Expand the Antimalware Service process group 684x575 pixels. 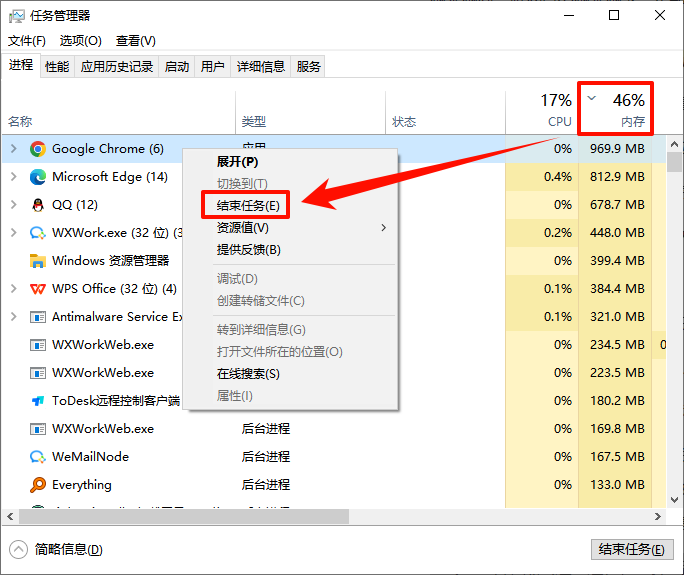[14, 317]
